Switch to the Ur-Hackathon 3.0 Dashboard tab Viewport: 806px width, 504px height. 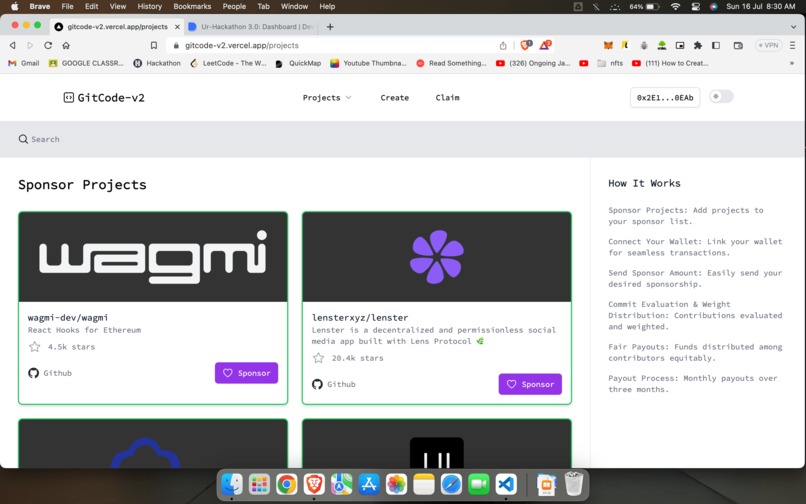tap(250, 27)
